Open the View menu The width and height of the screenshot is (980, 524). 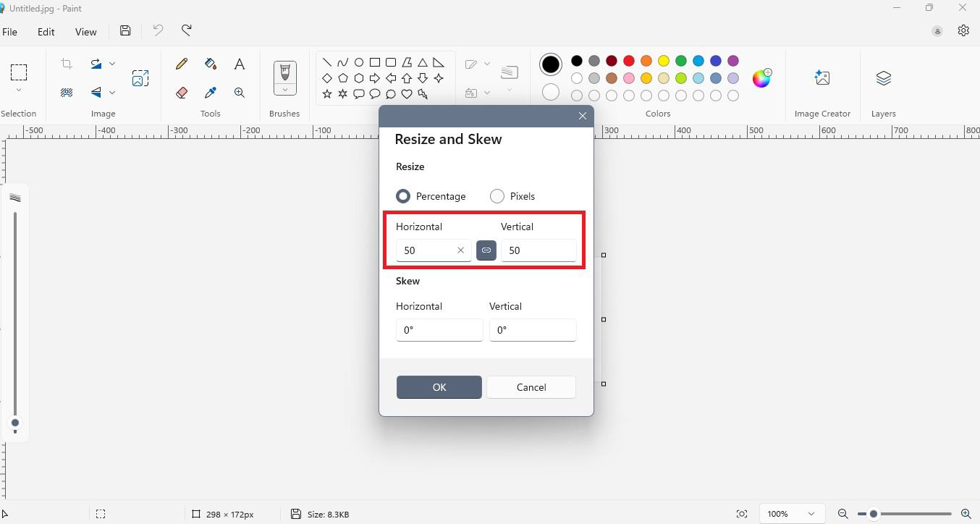pyautogui.click(x=85, y=32)
